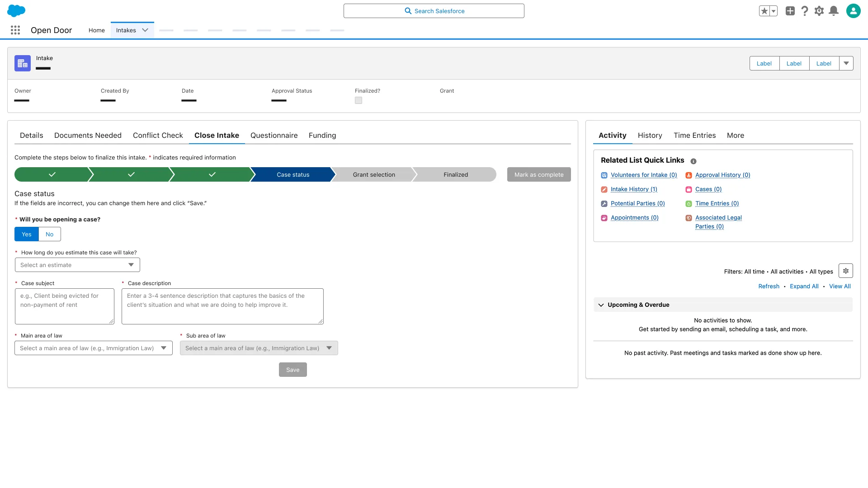Switch to the Documents Needed tab
Viewport: 868px width, 488px height.
click(x=88, y=136)
